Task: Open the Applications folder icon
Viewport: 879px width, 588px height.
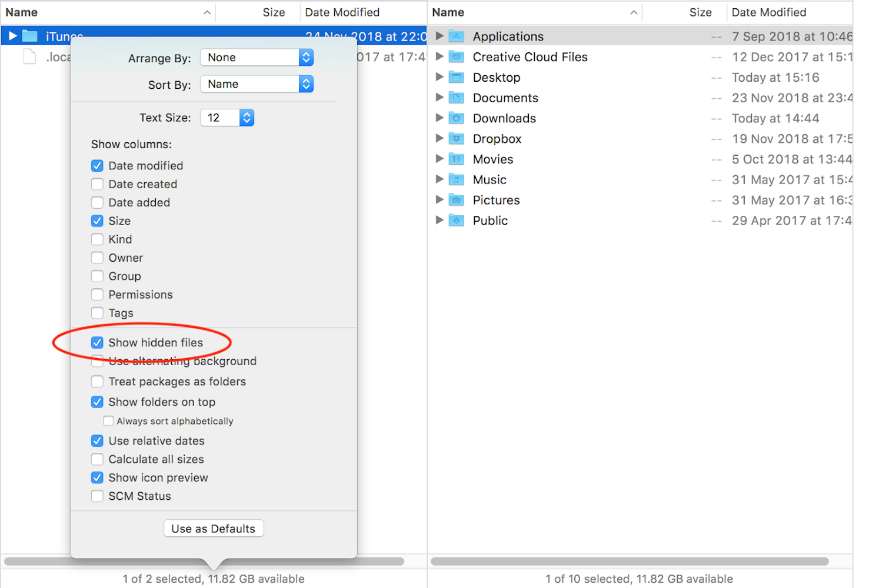Action: tap(457, 36)
